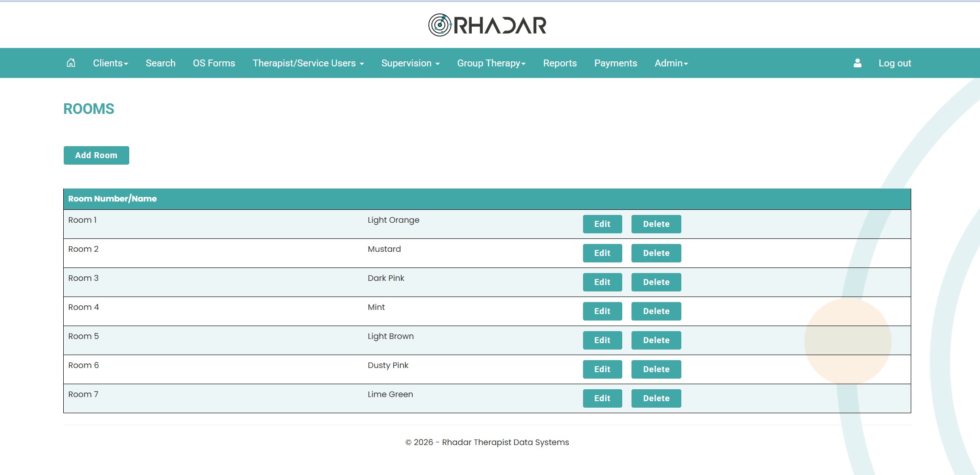Image resolution: width=980 pixels, height=475 pixels.
Task: Delete Room 4 Mint
Action: (x=656, y=311)
